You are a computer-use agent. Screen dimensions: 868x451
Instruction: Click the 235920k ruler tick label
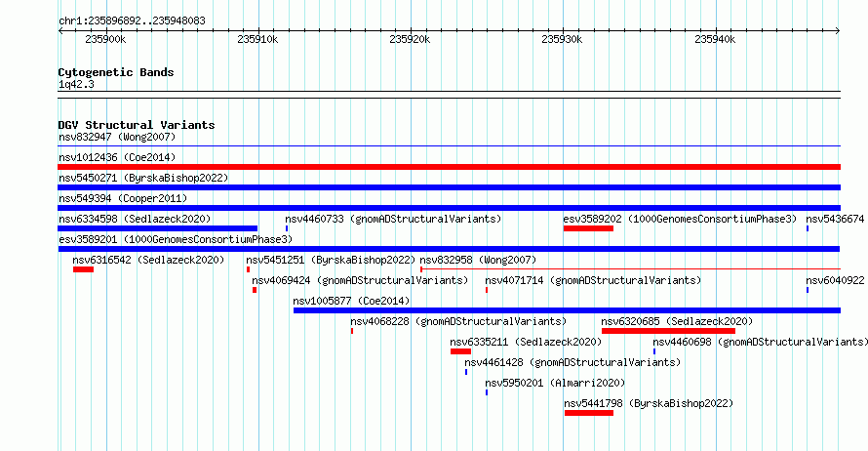point(410,39)
